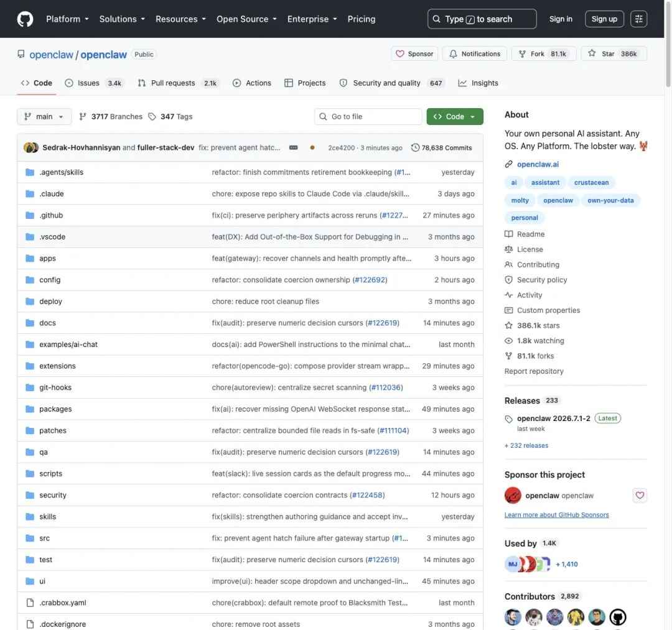Open the openclaw.ai website link
This screenshot has height=630, width=672.
(x=538, y=164)
